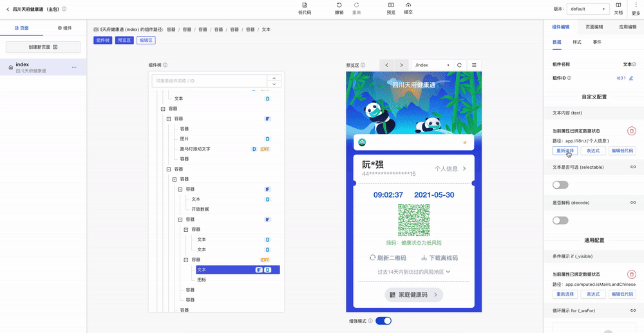The height and width of the screenshot is (333, 644).
Task: Navigate back in the preview area
Action: coord(387,65)
